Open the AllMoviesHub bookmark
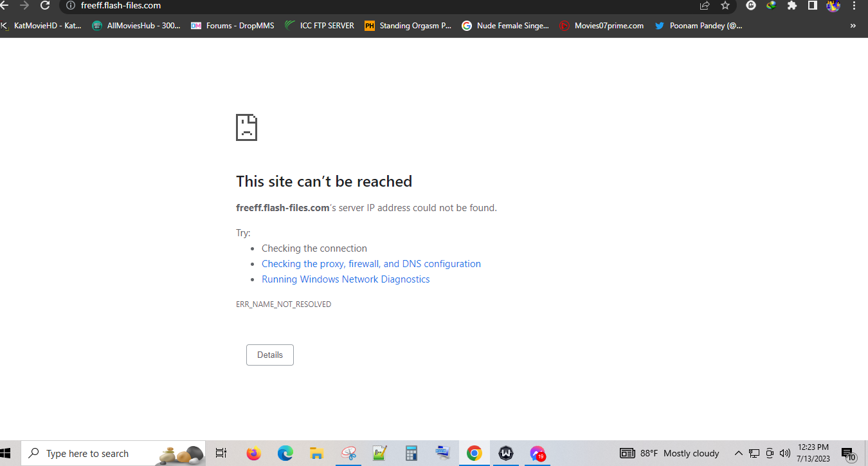The height and width of the screenshot is (466, 868). click(136, 26)
